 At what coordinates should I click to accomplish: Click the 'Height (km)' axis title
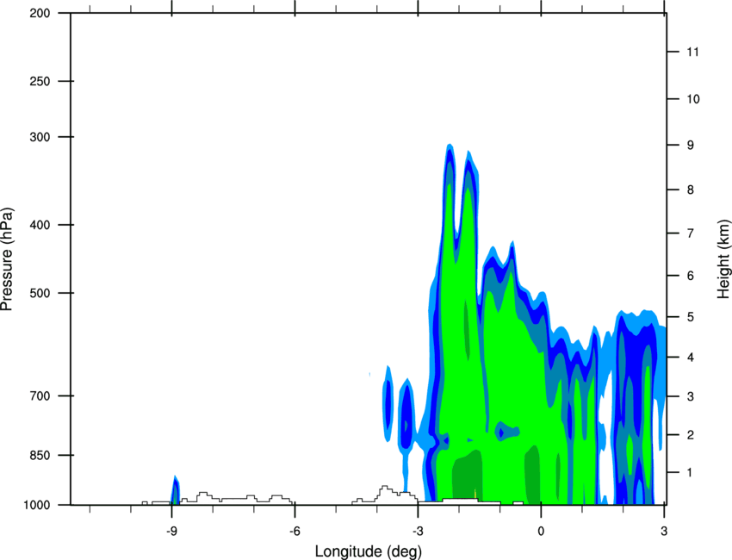(723, 258)
